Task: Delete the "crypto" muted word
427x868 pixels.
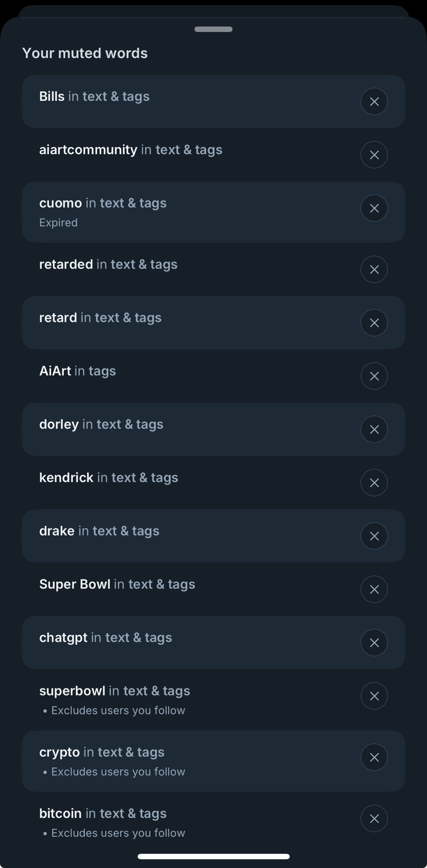Action: 374,757
